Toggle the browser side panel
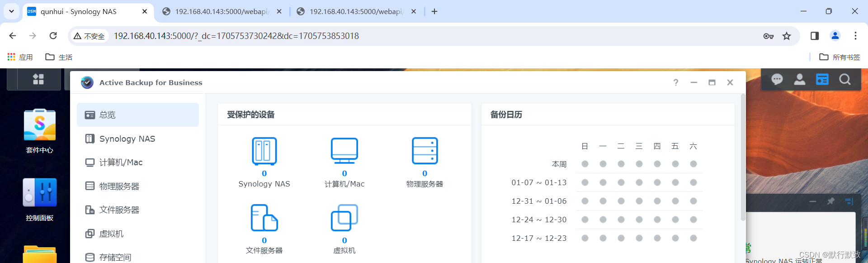 click(x=815, y=36)
